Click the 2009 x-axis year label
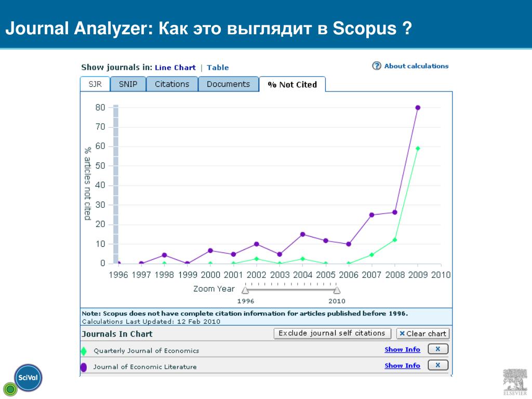532x399 pixels. pos(418,274)
